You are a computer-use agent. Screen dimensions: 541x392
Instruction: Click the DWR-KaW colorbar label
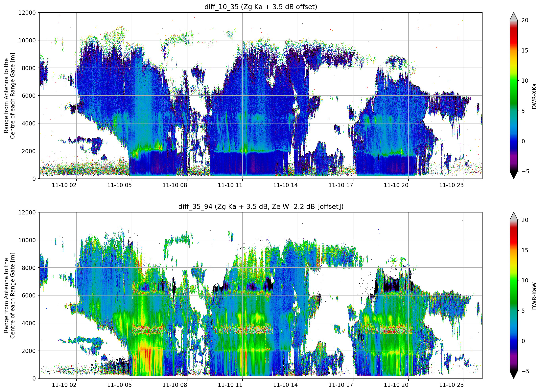534,296
